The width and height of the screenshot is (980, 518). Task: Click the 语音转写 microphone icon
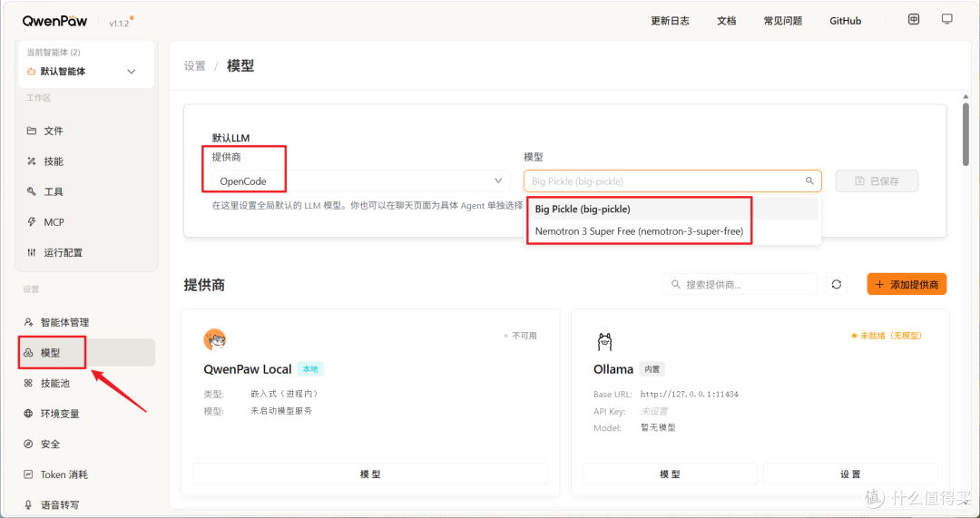pos(27,504)
